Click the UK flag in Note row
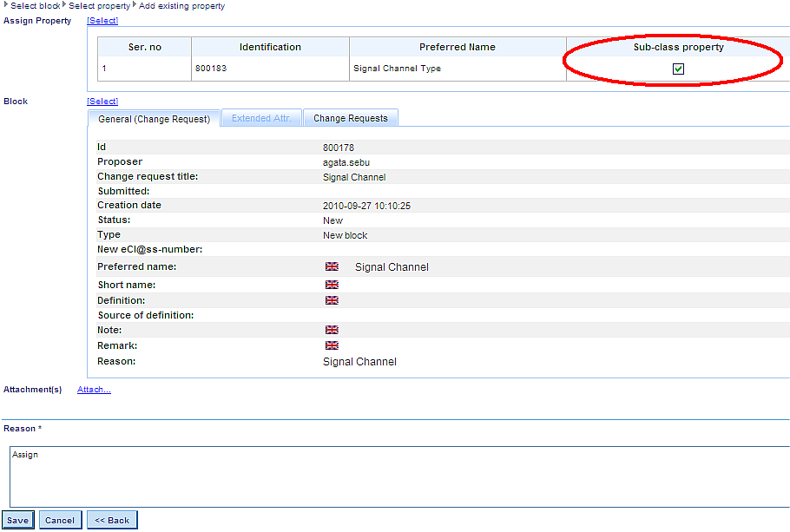The width and height of the screenshot is (790, 532). point(332,330)
